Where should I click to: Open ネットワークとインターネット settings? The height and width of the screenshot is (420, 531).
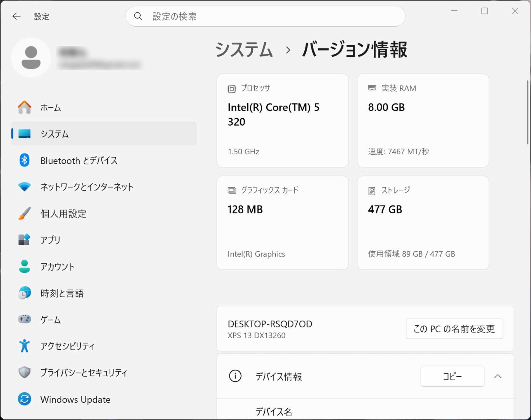(x=104, y=187)
